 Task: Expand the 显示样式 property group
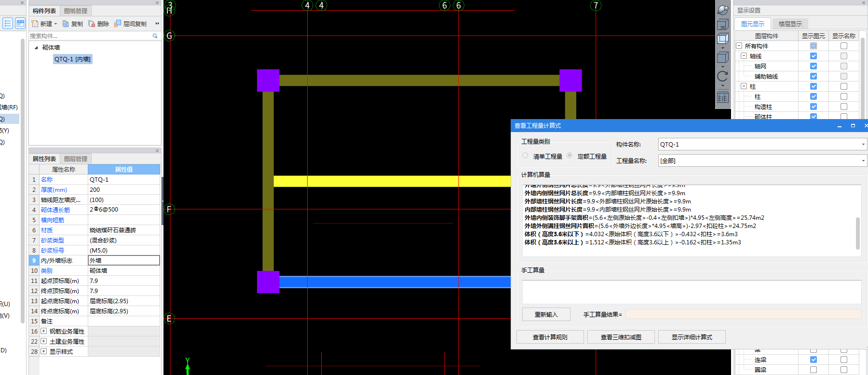click(44, 351)
